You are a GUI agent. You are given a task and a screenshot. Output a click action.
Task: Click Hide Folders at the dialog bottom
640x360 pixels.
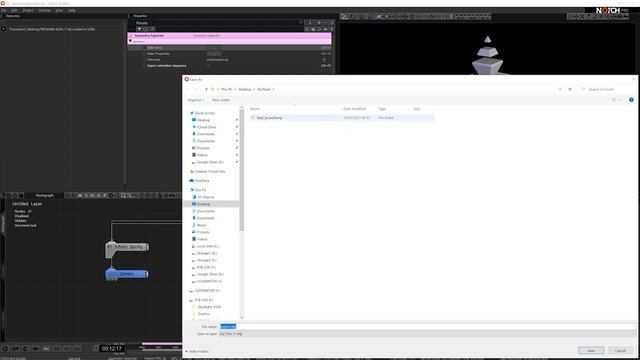pyautogui.click(x=197, y=351)
